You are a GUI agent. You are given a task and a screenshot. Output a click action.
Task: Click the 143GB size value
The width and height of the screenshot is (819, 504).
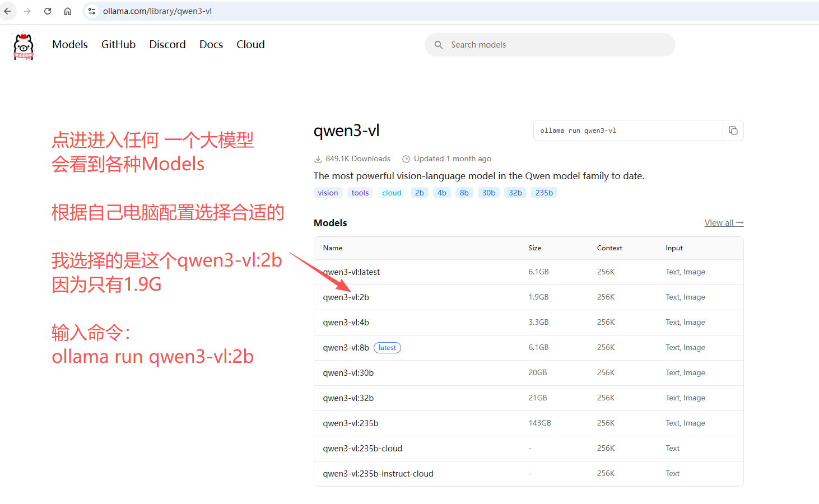pyautogui.click(x=540, y=423)
